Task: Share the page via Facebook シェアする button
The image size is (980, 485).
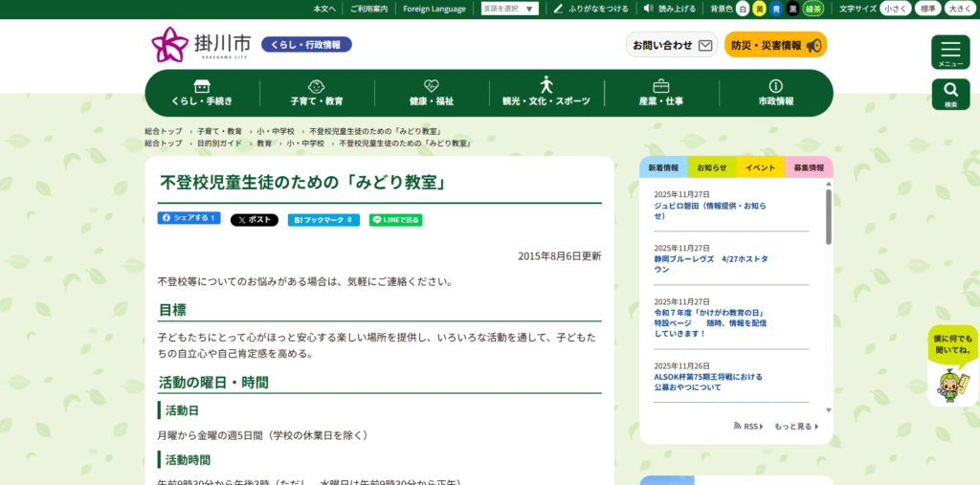Action: [189, 218]
